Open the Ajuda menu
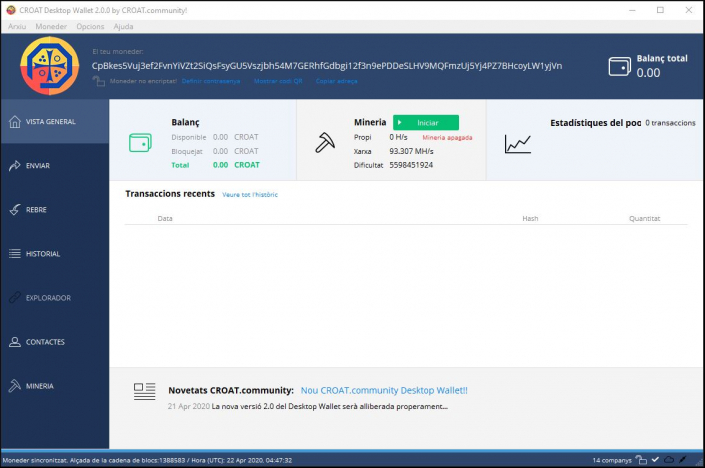This screenshot has height=468, width=705. 123,27
